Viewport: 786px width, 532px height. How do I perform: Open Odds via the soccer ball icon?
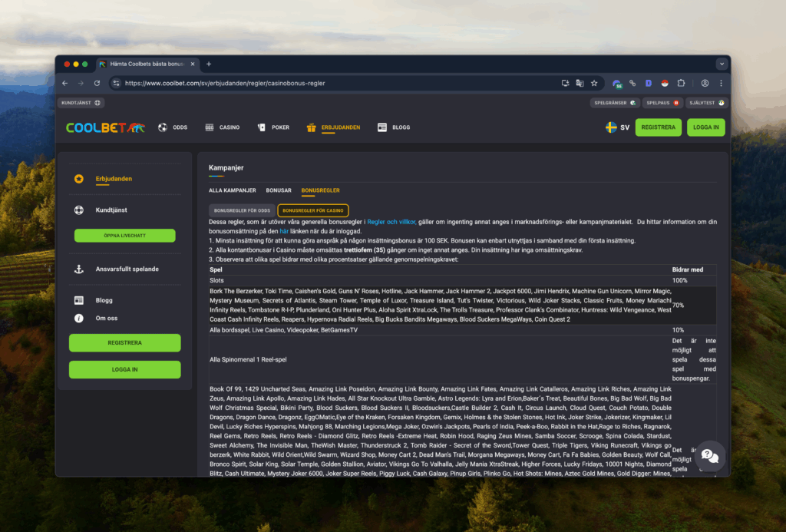tap(163, 127)
